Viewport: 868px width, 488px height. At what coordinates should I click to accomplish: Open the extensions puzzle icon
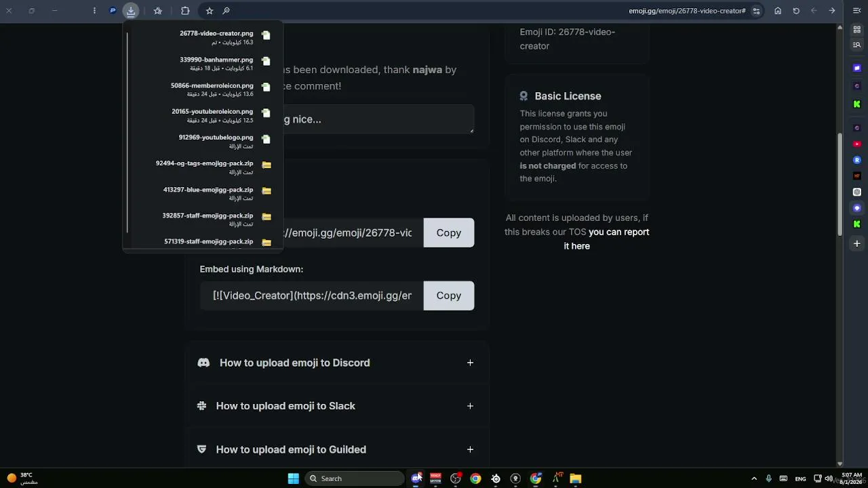point(185,11)
